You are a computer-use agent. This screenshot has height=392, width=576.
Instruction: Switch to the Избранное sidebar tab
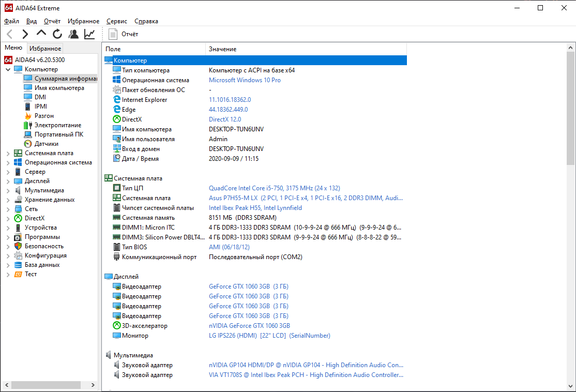tap(45, 49)
